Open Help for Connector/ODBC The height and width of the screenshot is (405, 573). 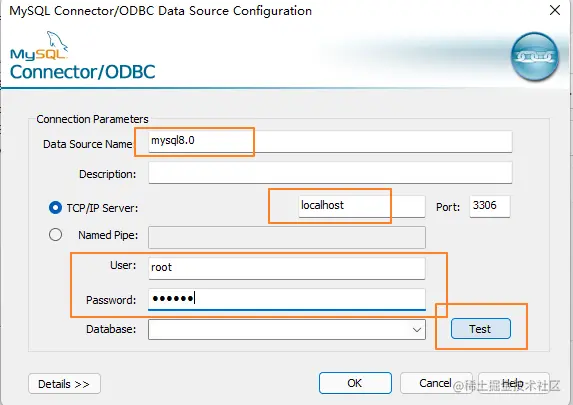(513, 383)
